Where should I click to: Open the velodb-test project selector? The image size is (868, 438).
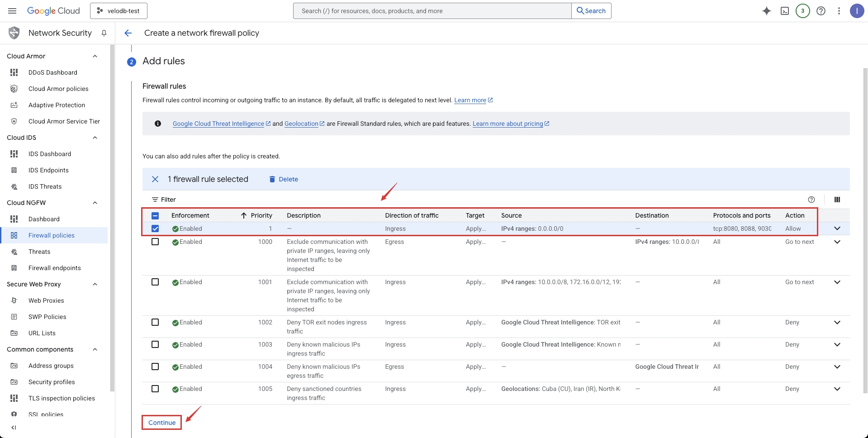coord(119,11)
